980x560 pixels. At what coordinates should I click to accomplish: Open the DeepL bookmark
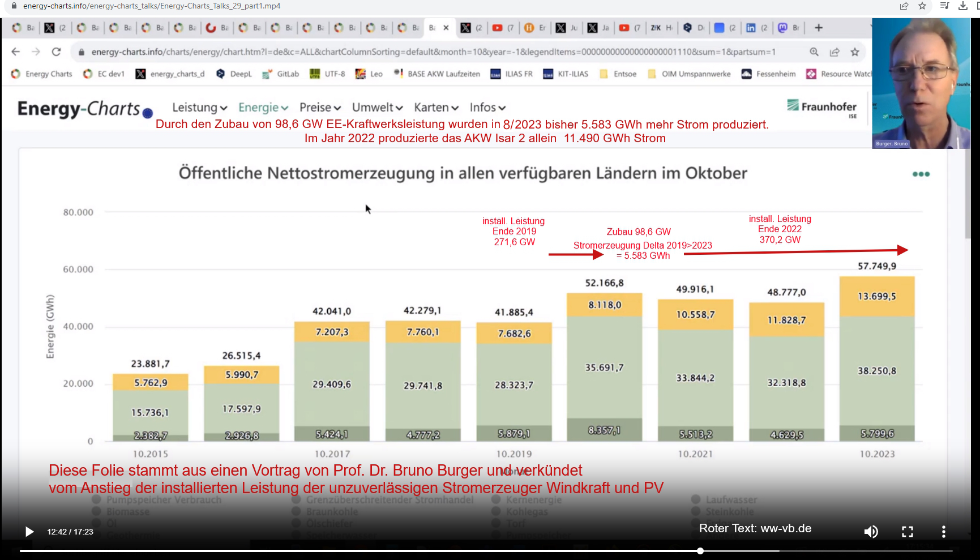click(234, 74)
